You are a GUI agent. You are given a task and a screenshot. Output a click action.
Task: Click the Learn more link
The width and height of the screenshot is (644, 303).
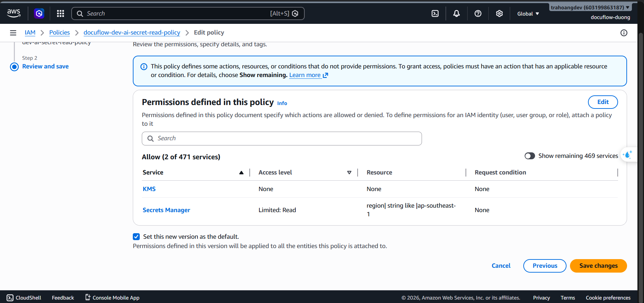[309, 75]
